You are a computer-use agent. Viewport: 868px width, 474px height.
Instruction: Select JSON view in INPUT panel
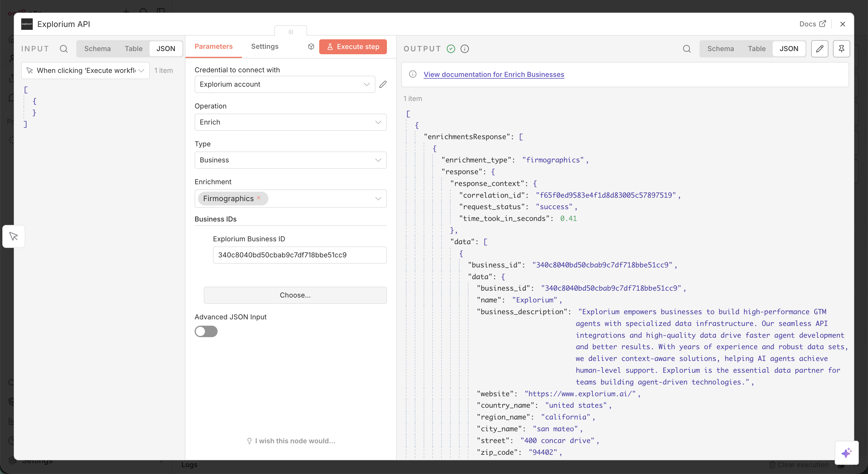pyautogui.click(x=166, y=49)
